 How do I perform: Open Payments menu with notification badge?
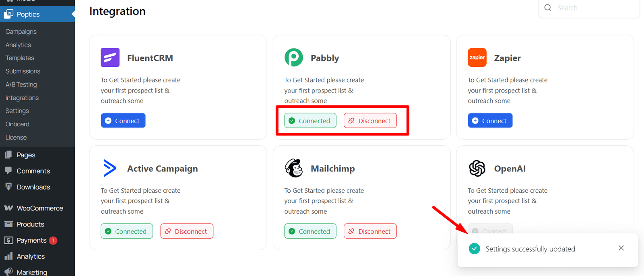31,240
